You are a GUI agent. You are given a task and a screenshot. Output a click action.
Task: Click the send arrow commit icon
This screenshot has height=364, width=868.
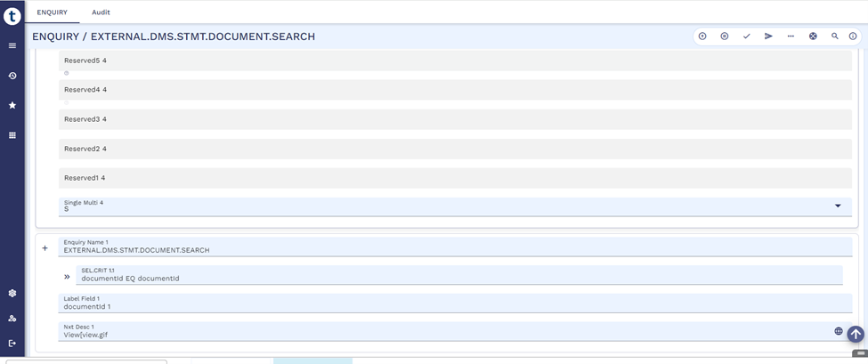pyautogui.click(x=768, y=36)
